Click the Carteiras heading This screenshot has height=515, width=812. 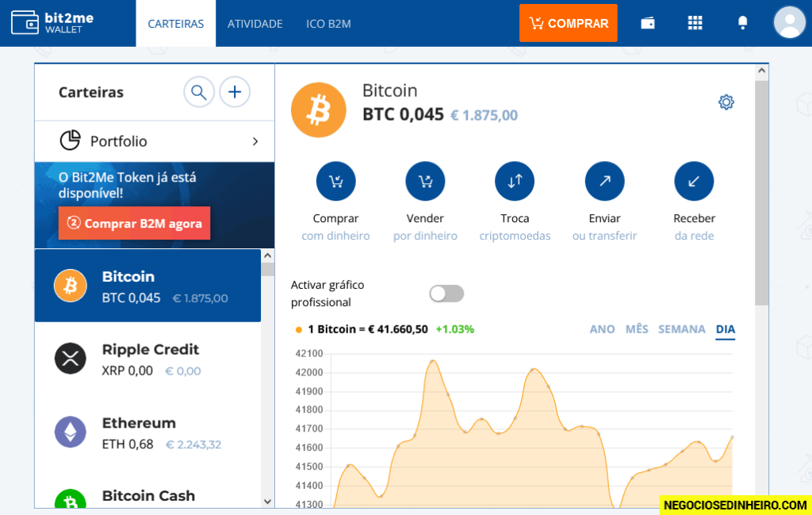click(91, 92)
